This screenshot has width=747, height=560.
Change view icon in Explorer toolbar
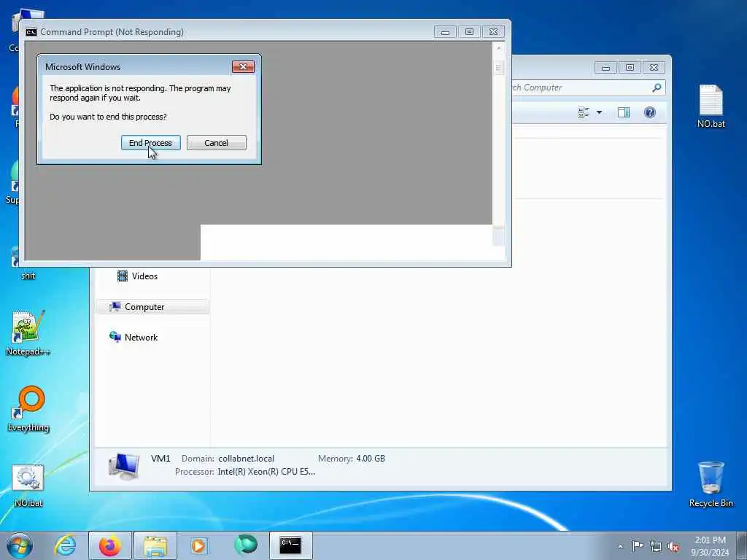click(x=584, y=112)
